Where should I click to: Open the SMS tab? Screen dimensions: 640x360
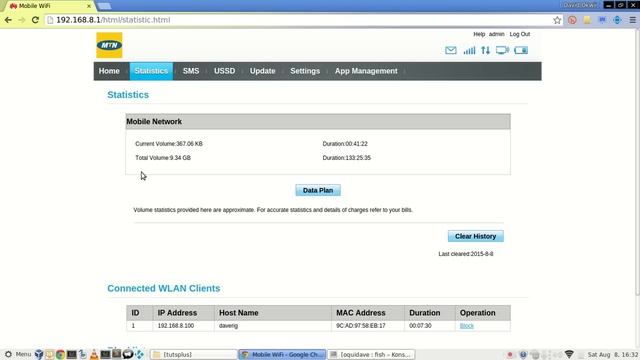point(191,71)
